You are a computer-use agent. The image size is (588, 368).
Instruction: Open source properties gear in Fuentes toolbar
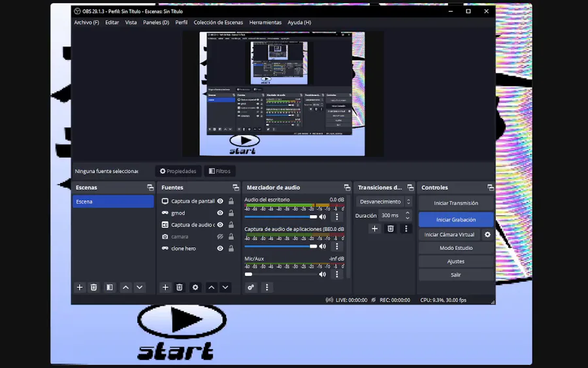(195, 288)
